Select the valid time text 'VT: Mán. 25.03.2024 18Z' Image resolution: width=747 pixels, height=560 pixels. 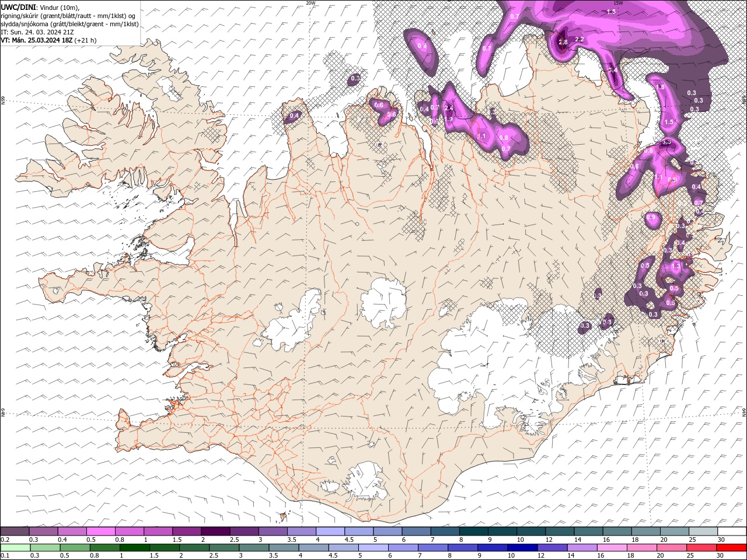[x=37, y=40]
